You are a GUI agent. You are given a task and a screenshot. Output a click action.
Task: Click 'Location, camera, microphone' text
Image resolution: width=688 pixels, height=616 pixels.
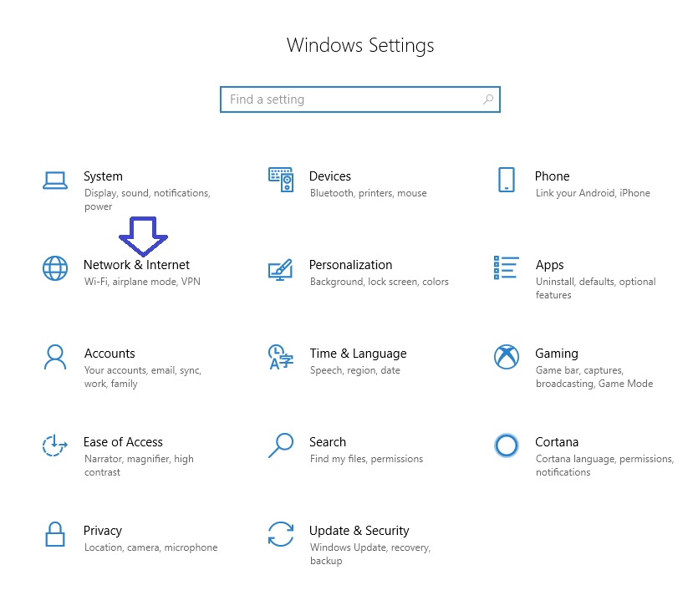(x=151, y=547)
